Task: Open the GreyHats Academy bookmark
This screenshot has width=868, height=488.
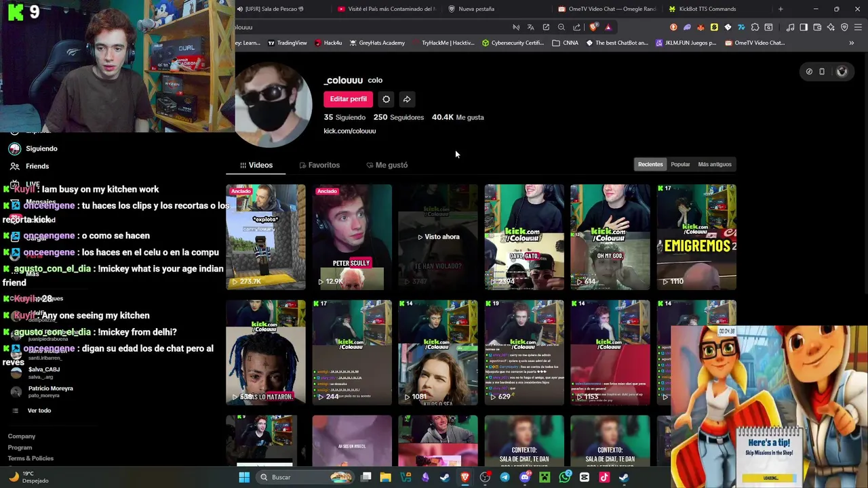Action: point(377,43)
